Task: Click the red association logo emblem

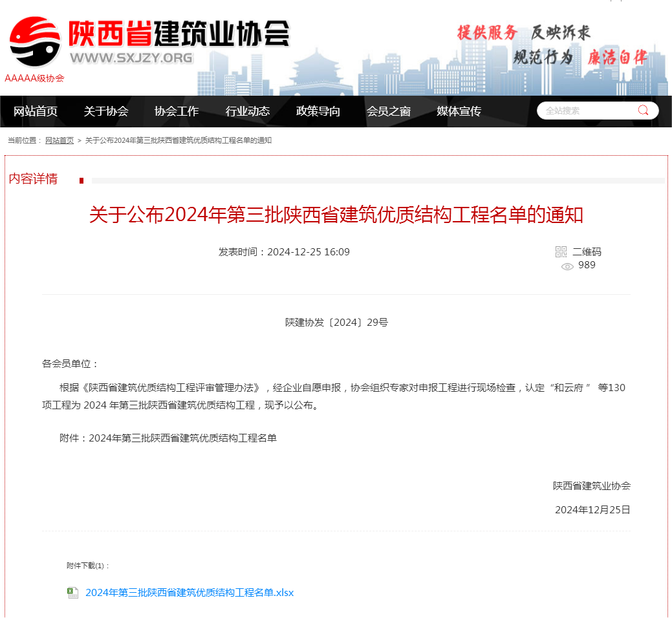Action: pyautogui.click(x=35, y=41)
